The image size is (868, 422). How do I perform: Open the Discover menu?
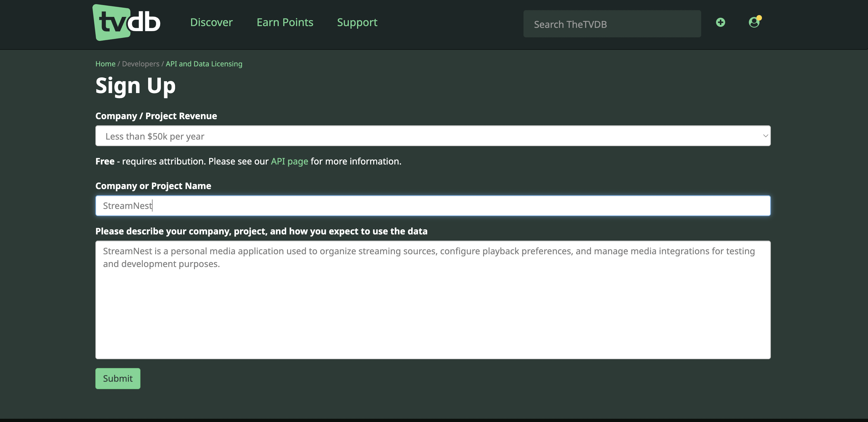(211, 23)
